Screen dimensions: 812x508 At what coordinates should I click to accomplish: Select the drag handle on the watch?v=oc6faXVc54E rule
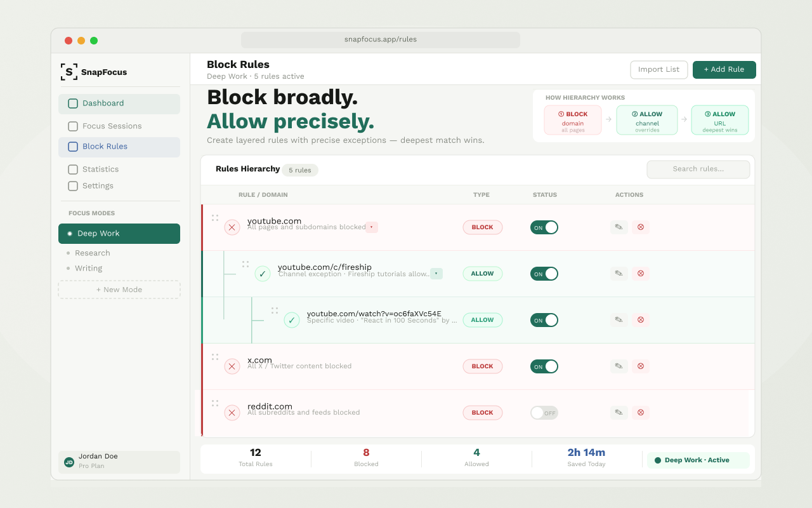click(275, 311)
